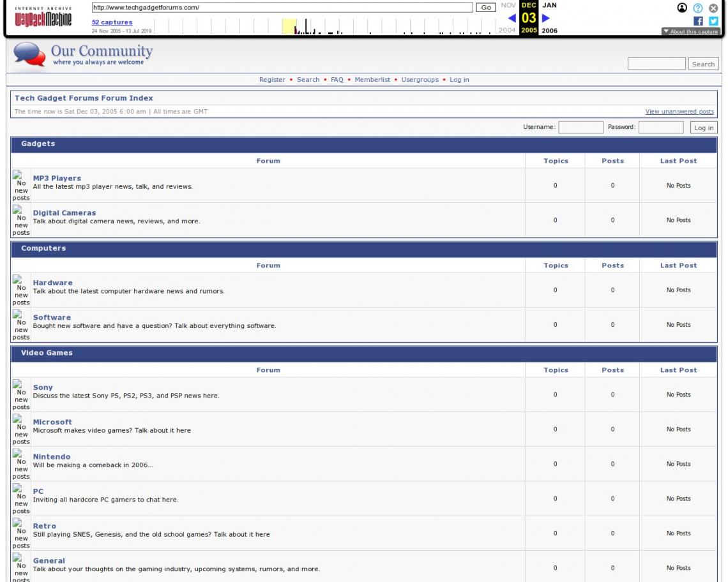
Task: Click the Wayback Go button
Action: point(485,8)
